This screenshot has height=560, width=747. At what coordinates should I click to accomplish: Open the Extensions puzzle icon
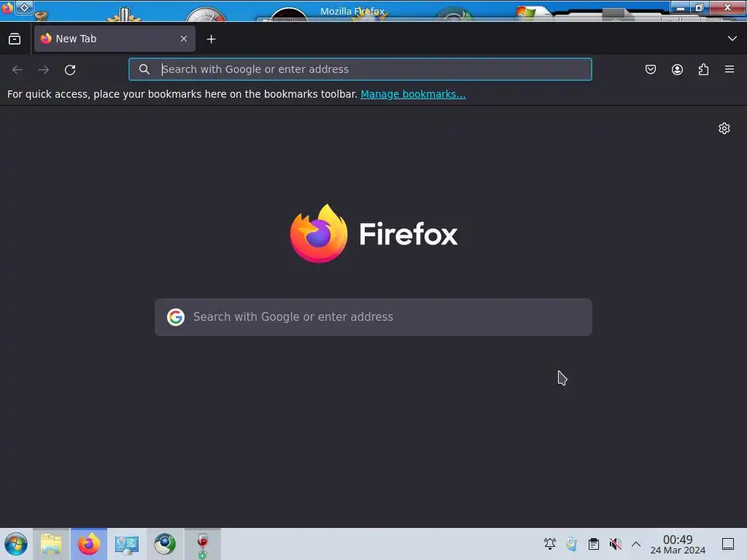[703, 69]
